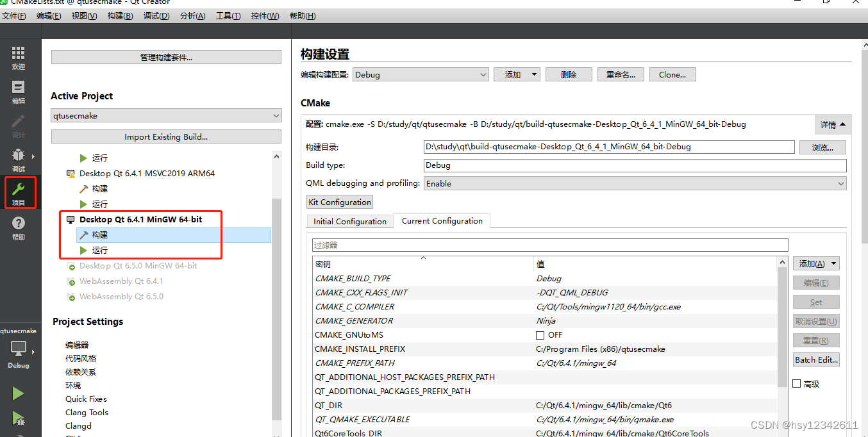The height and width of the screenshot is (437, 868).
Task: Select the Projects wrench icon
Action: coord(19,191)
